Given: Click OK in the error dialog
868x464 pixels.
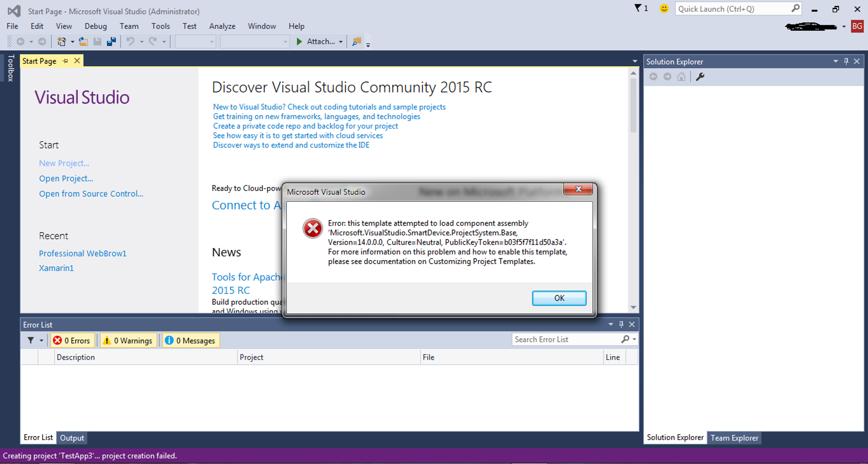Looking at the screenshot, I should pos(559,298).
